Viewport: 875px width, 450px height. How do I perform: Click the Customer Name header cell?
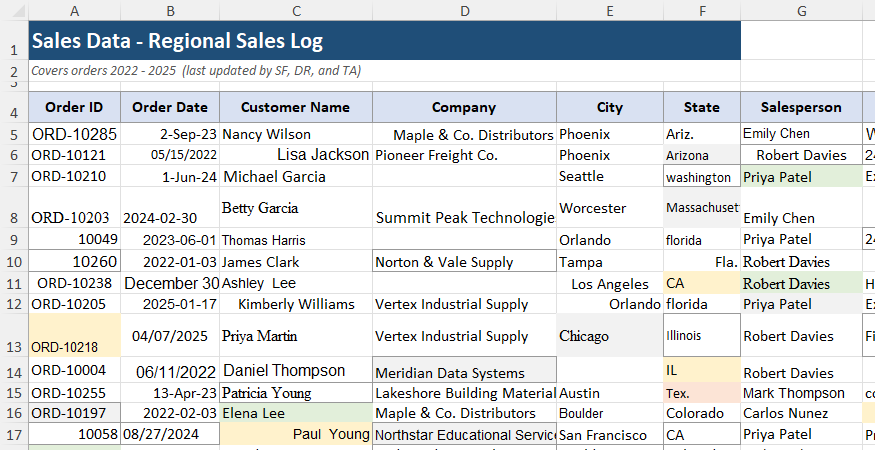tap(296, 107)
